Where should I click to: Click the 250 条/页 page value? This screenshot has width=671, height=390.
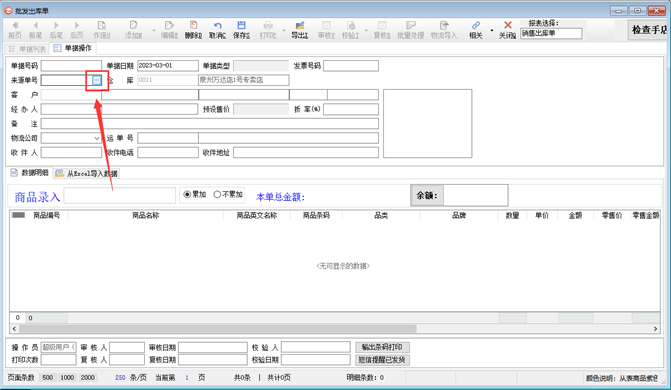(x=120, y=378)
